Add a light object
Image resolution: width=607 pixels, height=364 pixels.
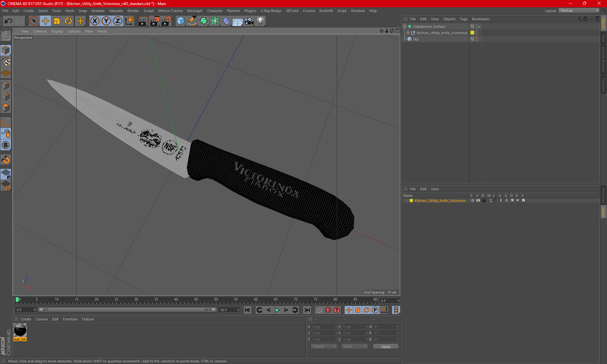pyautogui.click(x=261, y=21)
